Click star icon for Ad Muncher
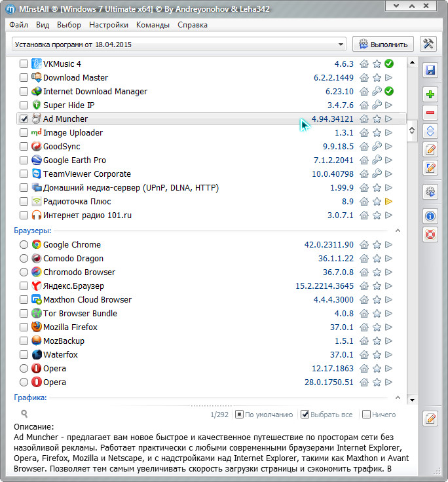Viewport: 448px width, 482px height. (x=377, y=119)
